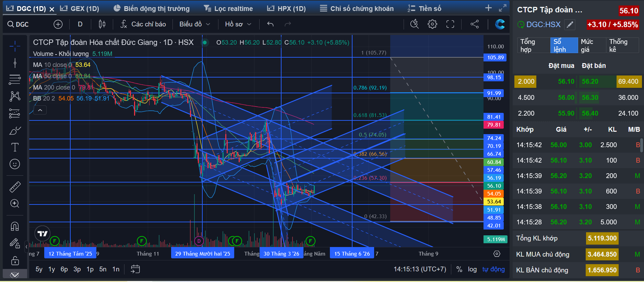Screen dimensions: 644x282
Task: Set chart range to 1y
Action: pyautogui.click(x=52, y=269)
